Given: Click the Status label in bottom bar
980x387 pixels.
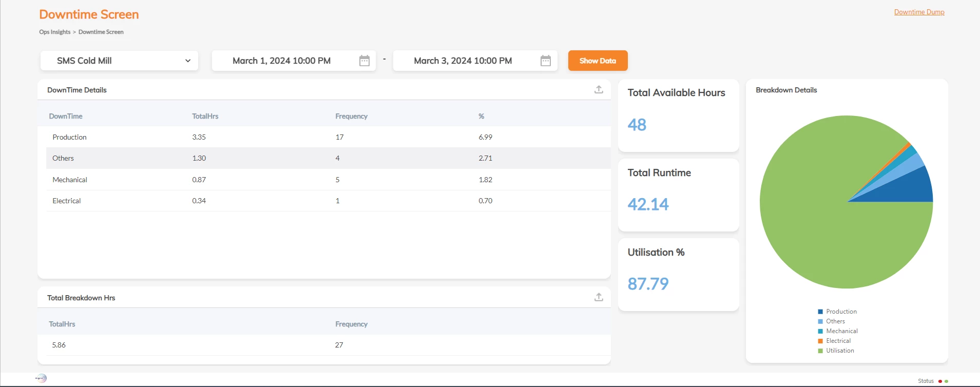Looking at the screenshot, I should pos(926,381).
